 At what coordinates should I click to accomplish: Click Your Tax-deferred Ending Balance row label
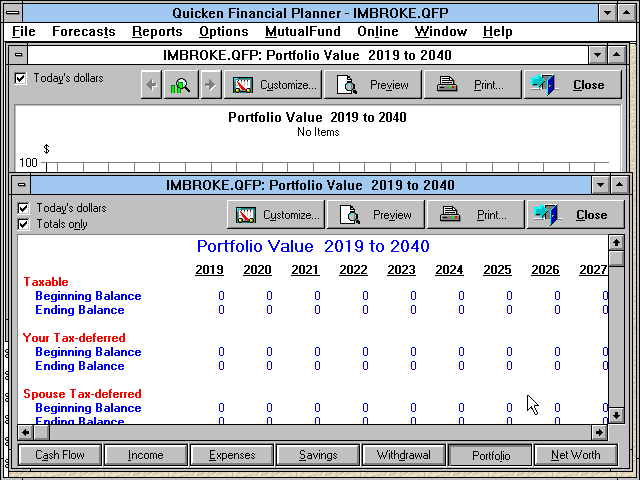[80, 366]
